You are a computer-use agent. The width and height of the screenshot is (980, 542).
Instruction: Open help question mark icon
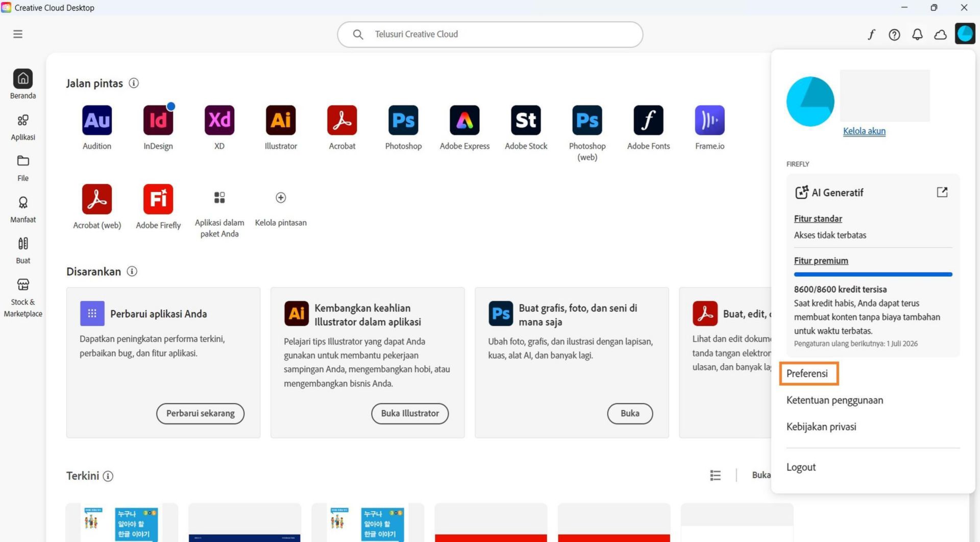(894, 34)
